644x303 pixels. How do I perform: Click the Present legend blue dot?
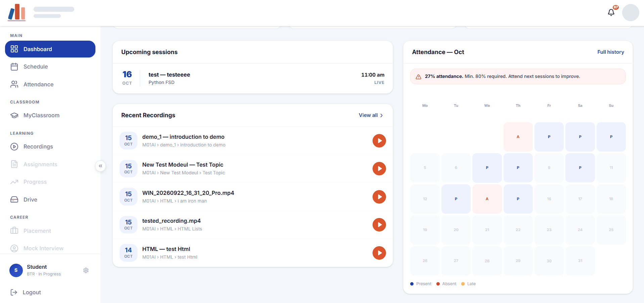(412, 284)
